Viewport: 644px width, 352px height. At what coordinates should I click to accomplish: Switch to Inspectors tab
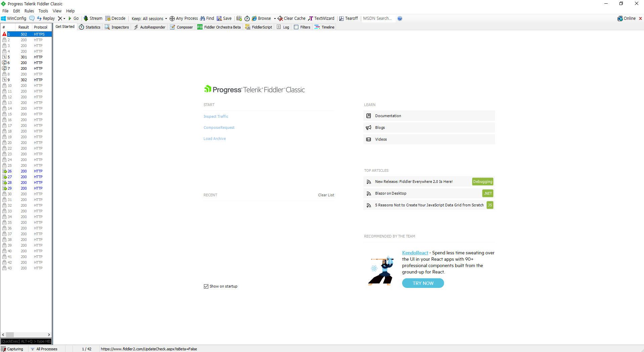[x=117, y=27]
